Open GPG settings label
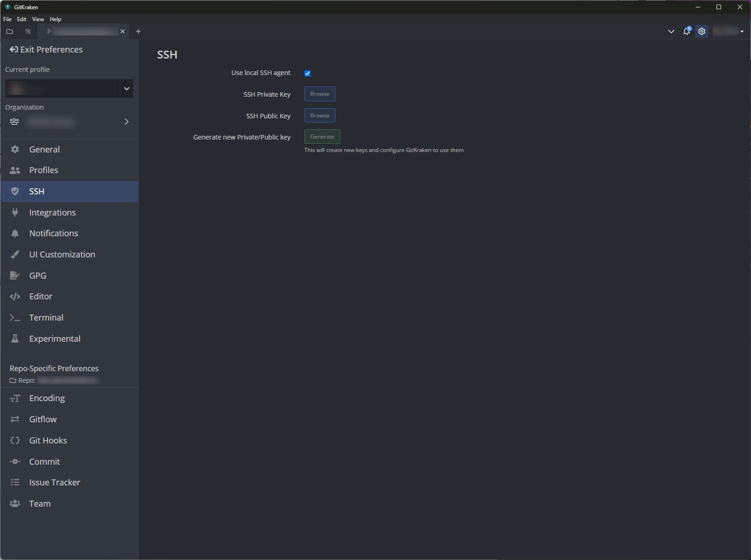This screenshot has width=751, height=560. (38, 275)
